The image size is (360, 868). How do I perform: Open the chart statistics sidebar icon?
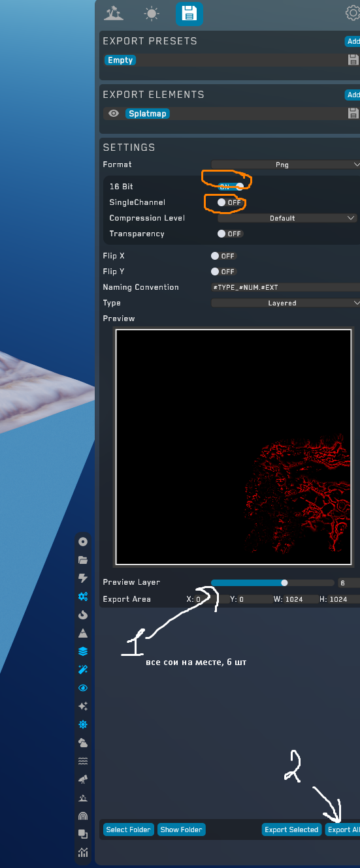pos(83,852)
